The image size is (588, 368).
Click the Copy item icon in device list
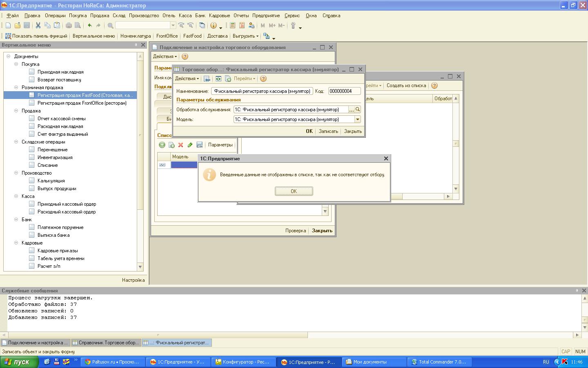(x=171, y=145)
